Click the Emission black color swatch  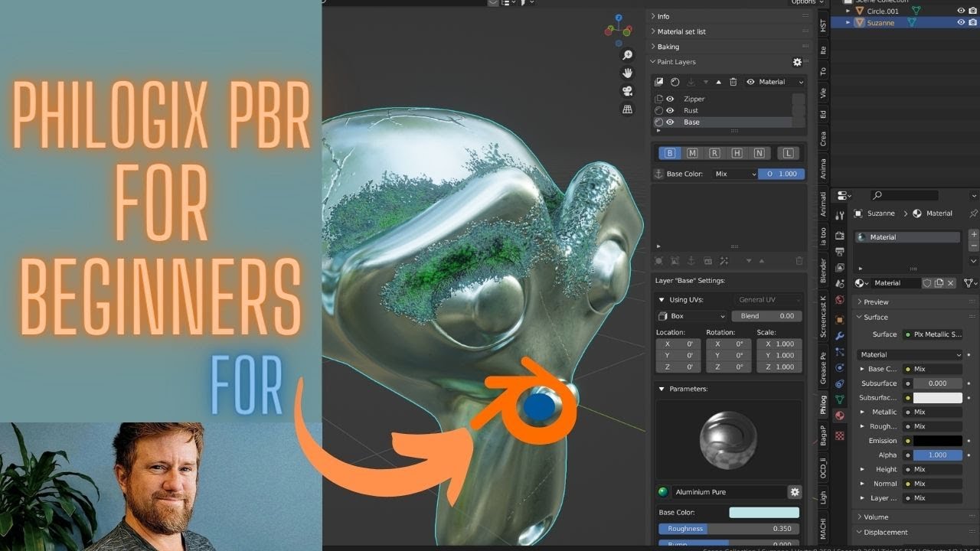point(937,441)
